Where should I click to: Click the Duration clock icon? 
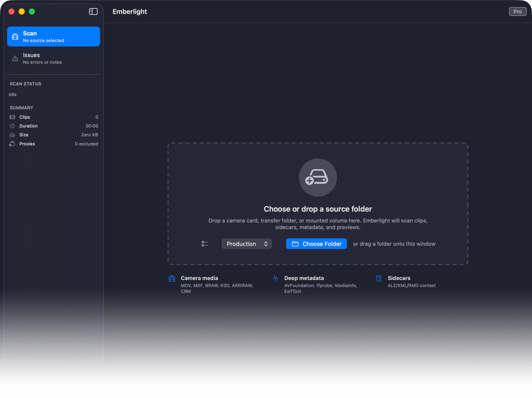coord(12,126)
